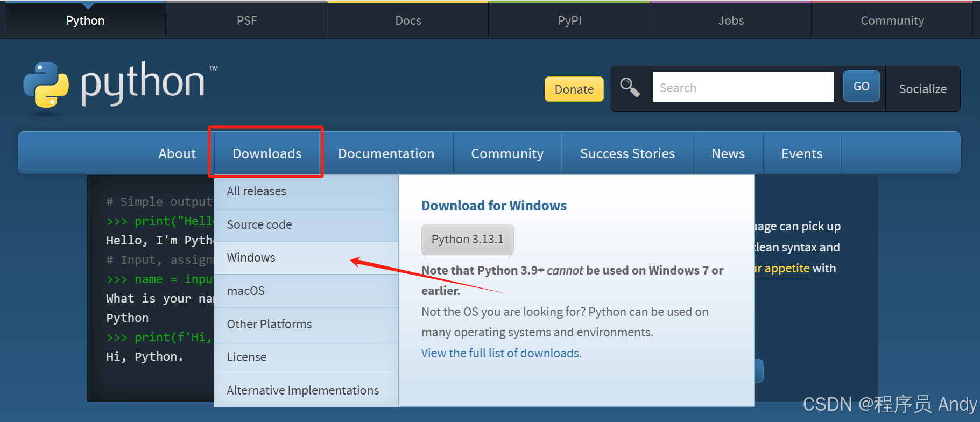980x422 pixels.
Task: Focus the Search input field
Action: [744, 87]
